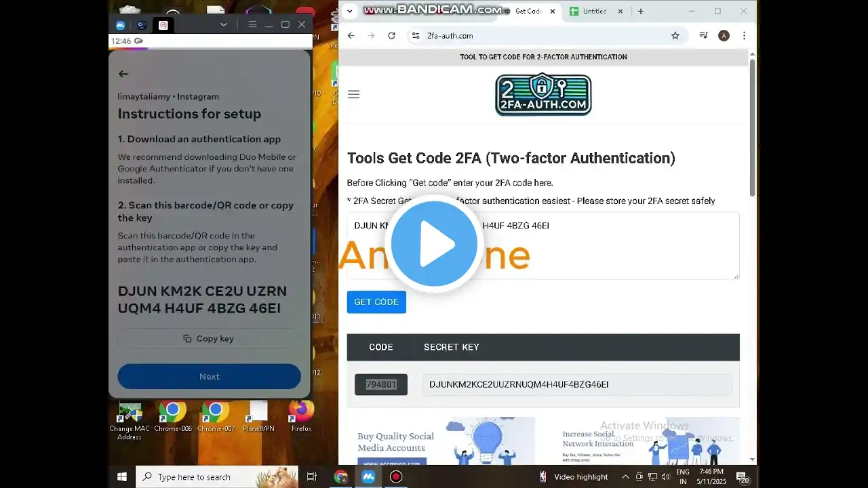868x488 pixels.
Task: View site information icon in address bar
Action: point(416,36)
